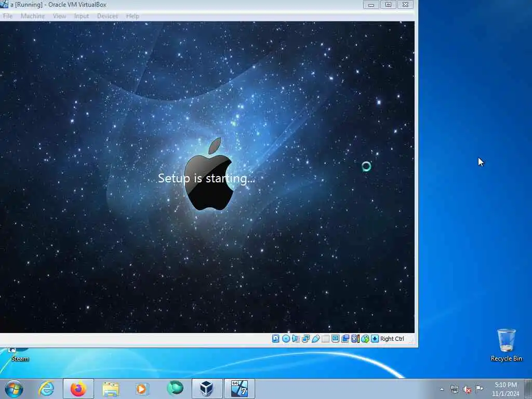The height and width of the screenshot is (399, 532).
Task: Click the recording indicator in VirtualBox status bar
Action: (x=345, y=339)
